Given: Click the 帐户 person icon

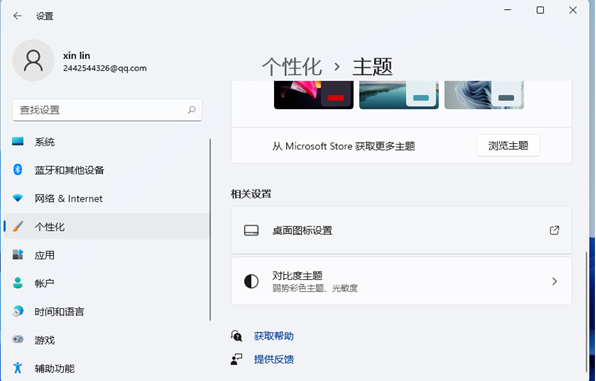Looking at the screenshot, I should 18,283.
